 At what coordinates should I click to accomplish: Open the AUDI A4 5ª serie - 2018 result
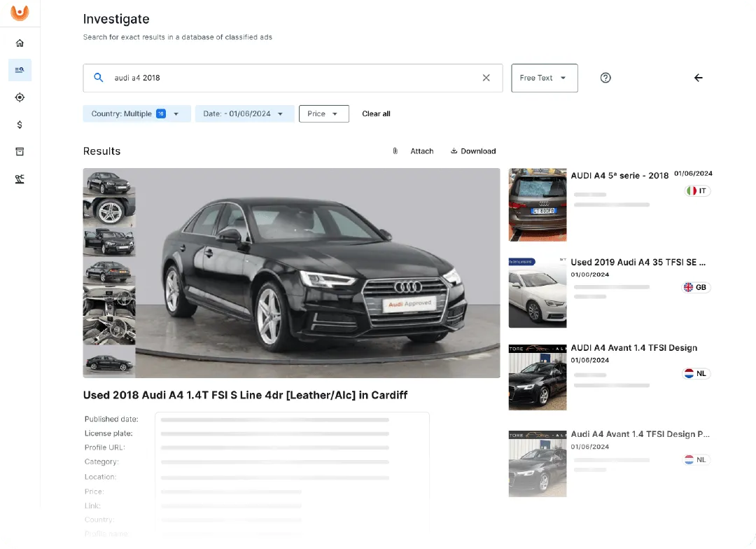619,176
